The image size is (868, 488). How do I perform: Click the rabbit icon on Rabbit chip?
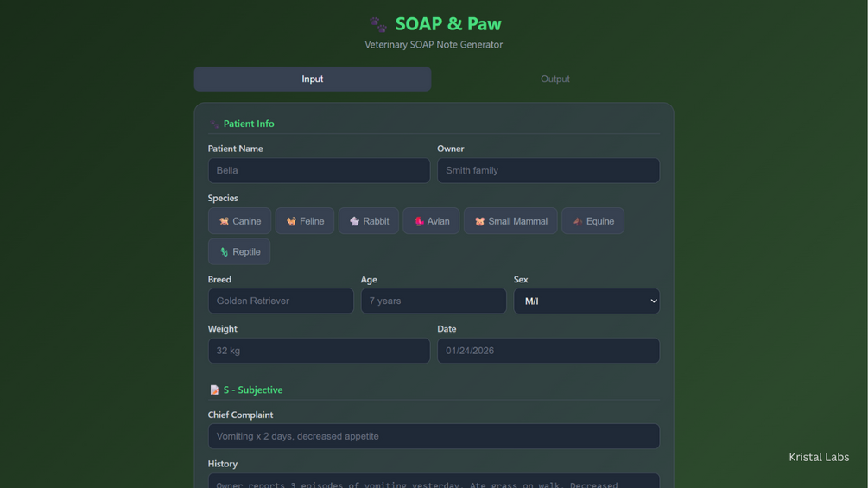[354, 222]
